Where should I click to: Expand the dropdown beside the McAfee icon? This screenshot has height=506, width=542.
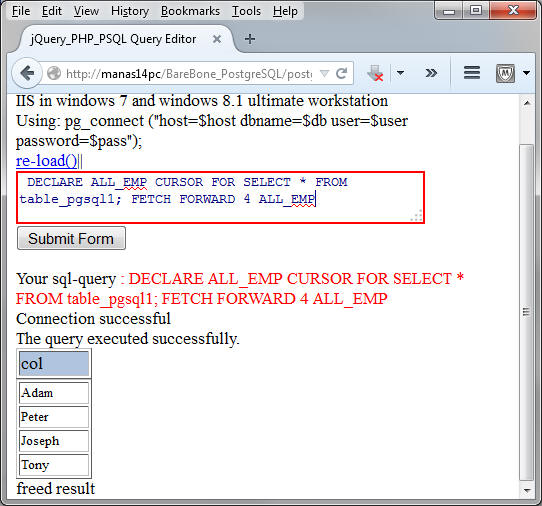526,73
